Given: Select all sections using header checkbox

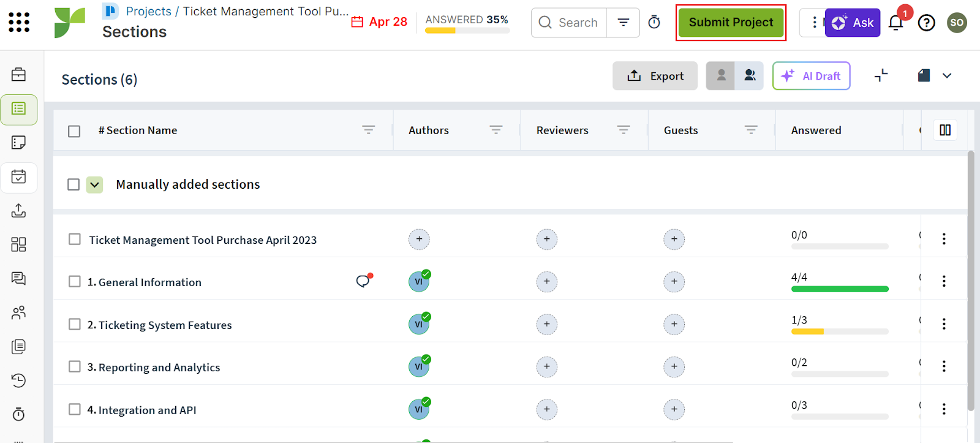Looking at the screenshot, I should coord(74,131).
